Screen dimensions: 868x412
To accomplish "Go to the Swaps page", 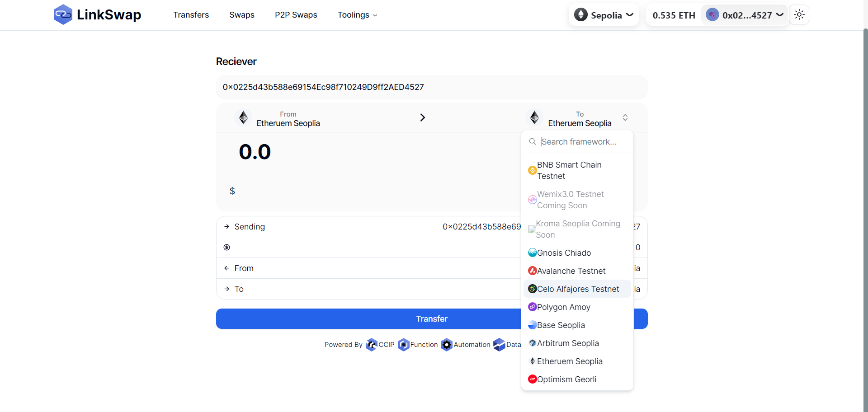I will (x=242, y=15).
